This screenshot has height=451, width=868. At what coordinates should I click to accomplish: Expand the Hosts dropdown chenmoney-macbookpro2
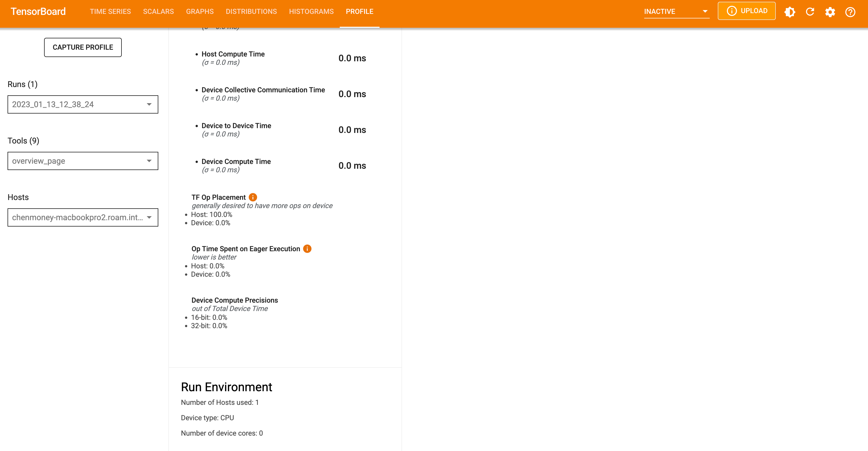(83, 217)
